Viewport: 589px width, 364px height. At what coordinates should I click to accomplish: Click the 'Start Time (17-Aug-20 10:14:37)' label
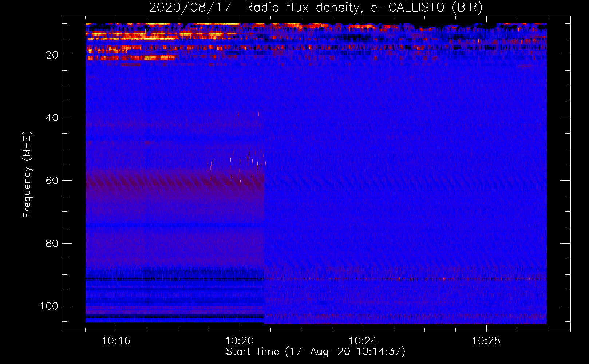pyautogui.click(x=316, y=352)
